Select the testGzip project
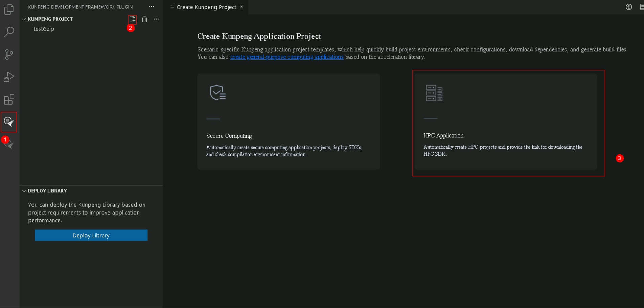Viewport: 644px width, 308px height. tap(44, 29)
